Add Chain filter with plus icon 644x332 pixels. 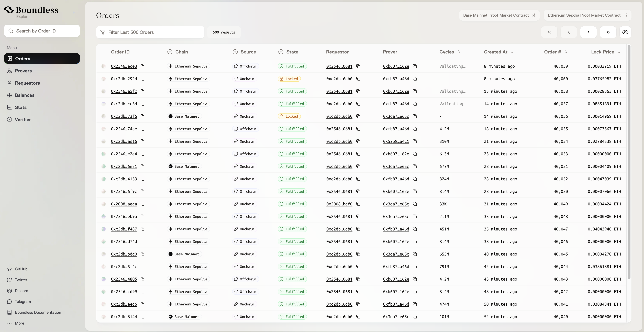[x=170, y=52]
